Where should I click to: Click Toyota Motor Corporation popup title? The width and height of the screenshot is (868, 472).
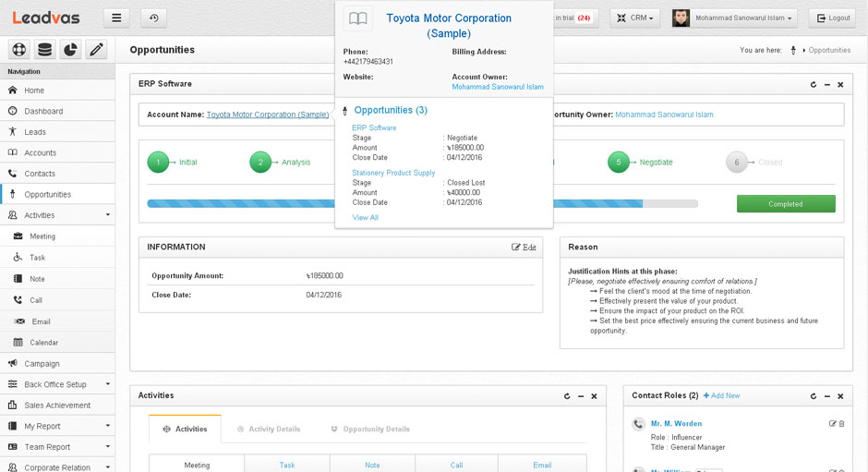coord(449,26)
